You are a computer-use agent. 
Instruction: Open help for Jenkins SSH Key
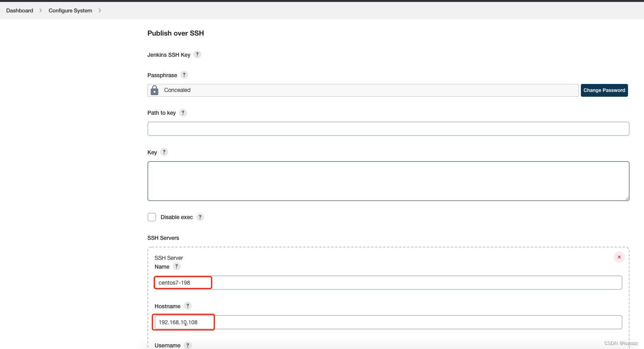[x=197, y=54]
